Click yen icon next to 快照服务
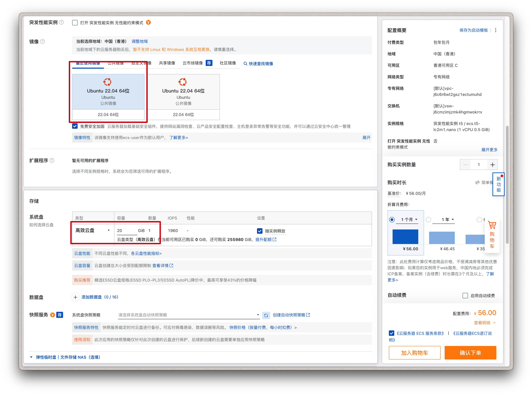532x395 pixels. pos(53,315)
